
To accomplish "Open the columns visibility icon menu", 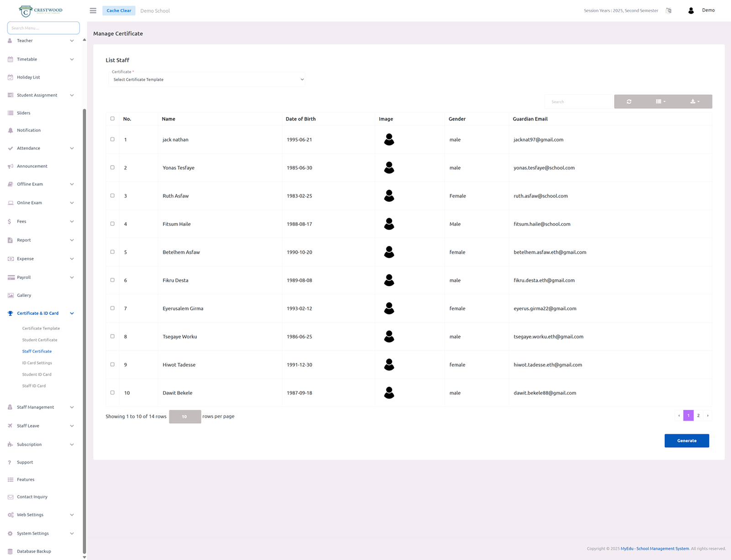I will [x=660, y=102].
